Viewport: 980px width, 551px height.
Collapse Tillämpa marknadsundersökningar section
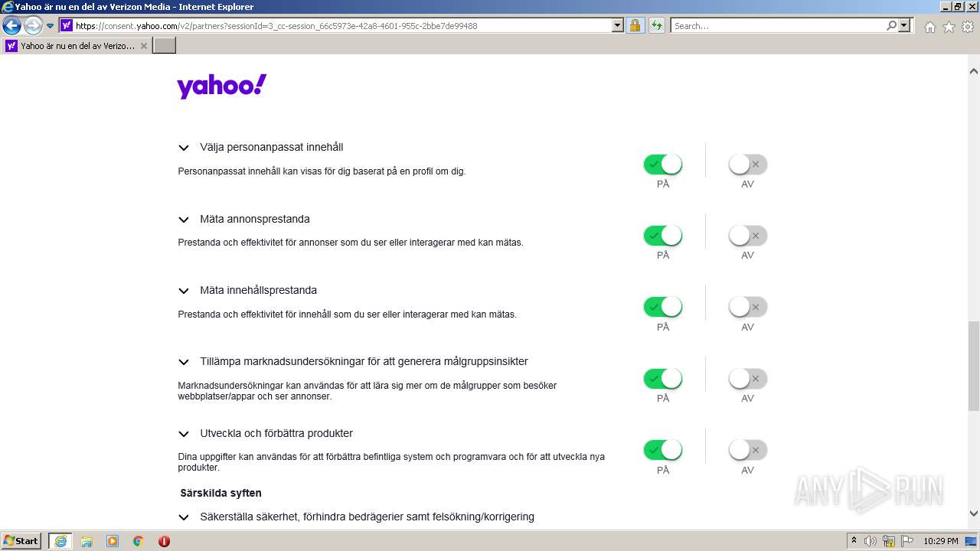click(x=184, y=362)
